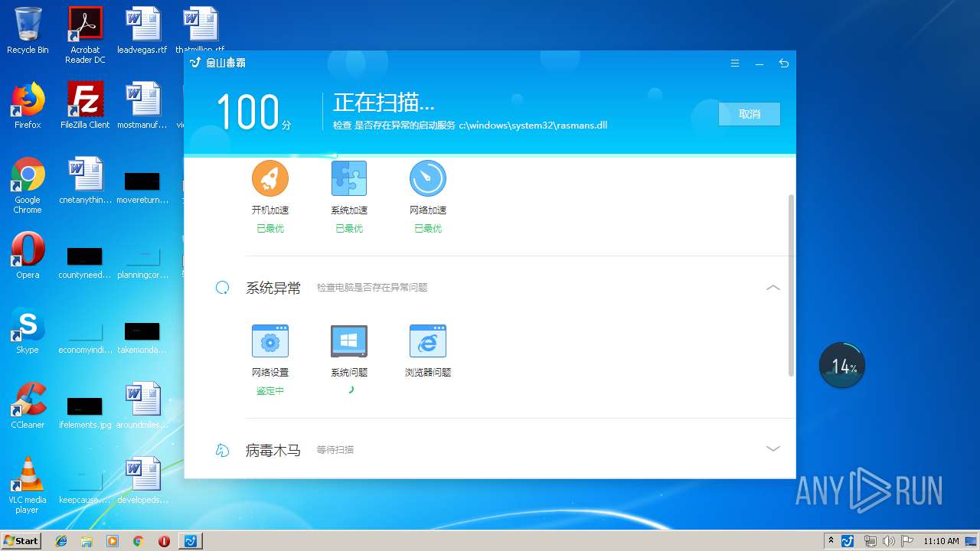
Task: Click the 网络加速 speedometer icon
Action: click(x=428, y=178)
